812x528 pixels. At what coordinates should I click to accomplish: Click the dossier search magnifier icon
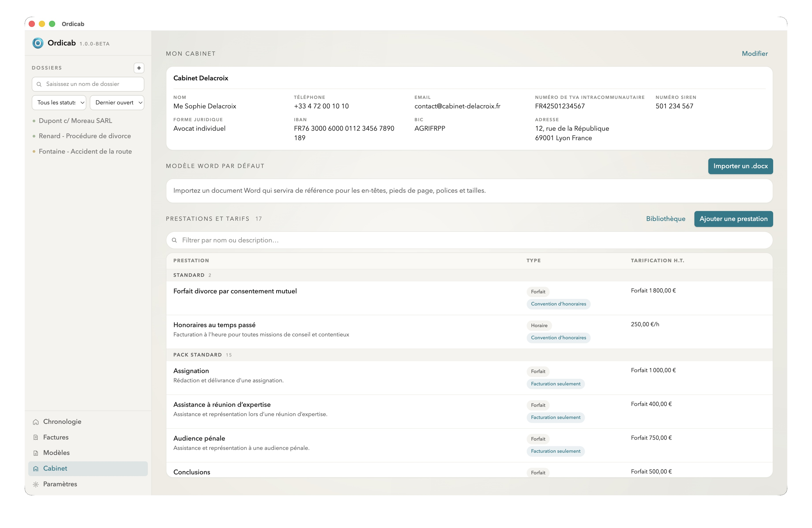coord(39,84)
